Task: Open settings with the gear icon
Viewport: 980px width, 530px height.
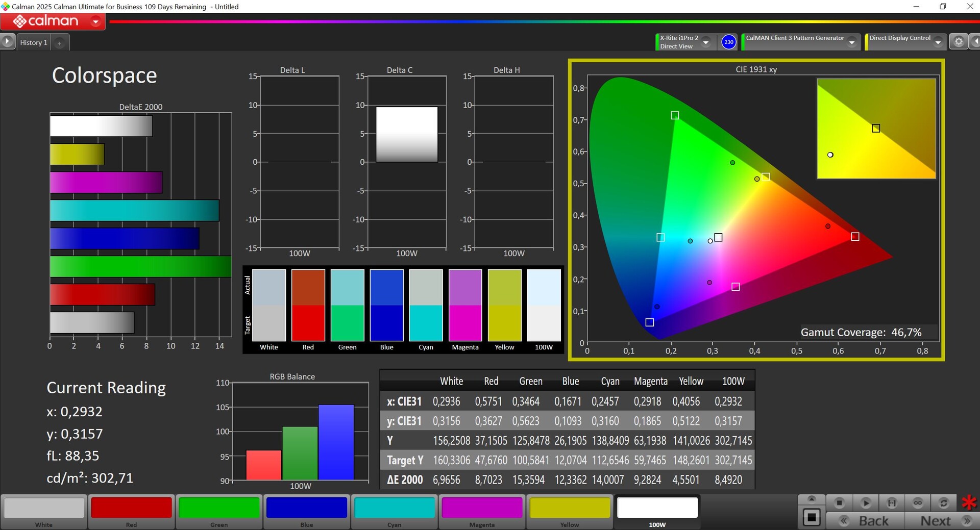Action: coord(959,42)
